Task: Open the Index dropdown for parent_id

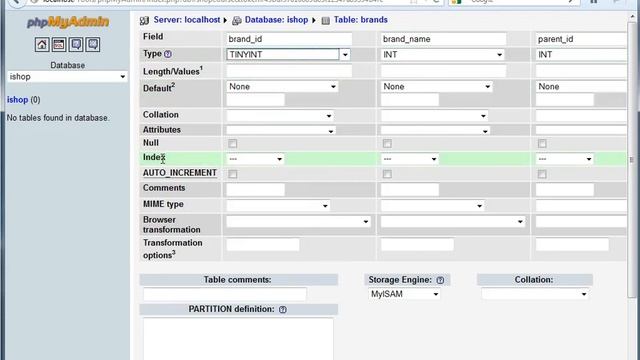Action: (564, 159)
